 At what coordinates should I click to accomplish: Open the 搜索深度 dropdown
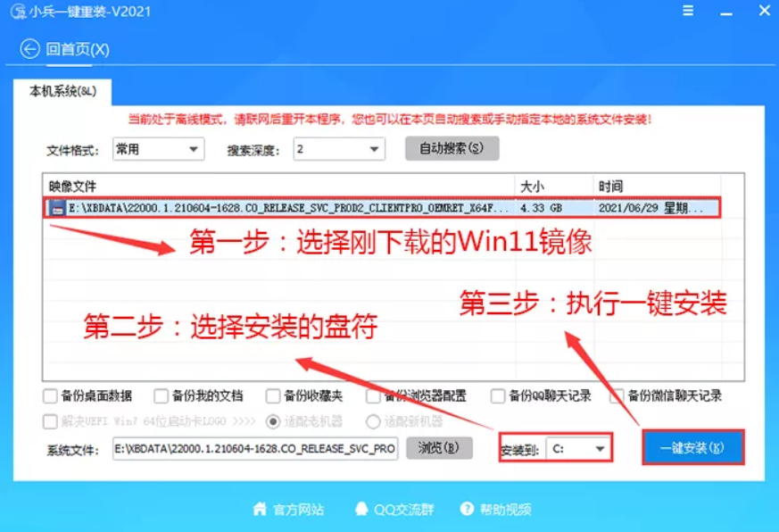click(x=339, y=149)
